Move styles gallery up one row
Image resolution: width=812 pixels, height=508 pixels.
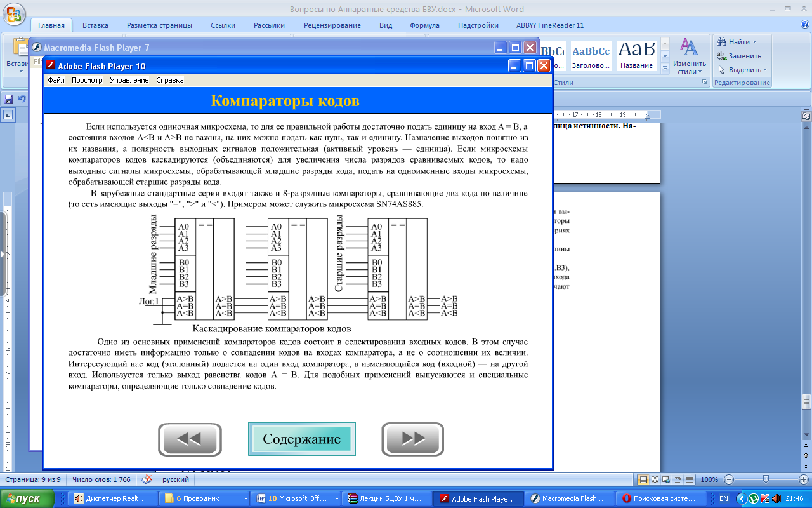(665, 43)
